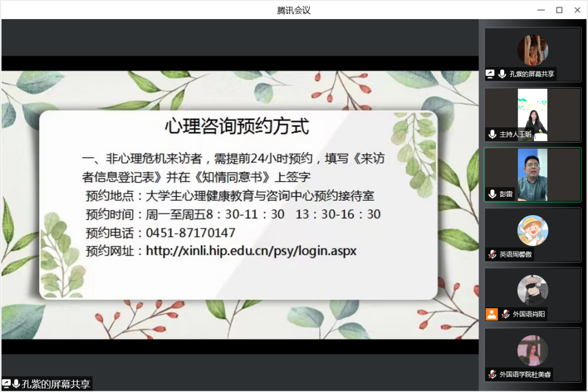Click microphone icon in bottom-left share label

16,384
